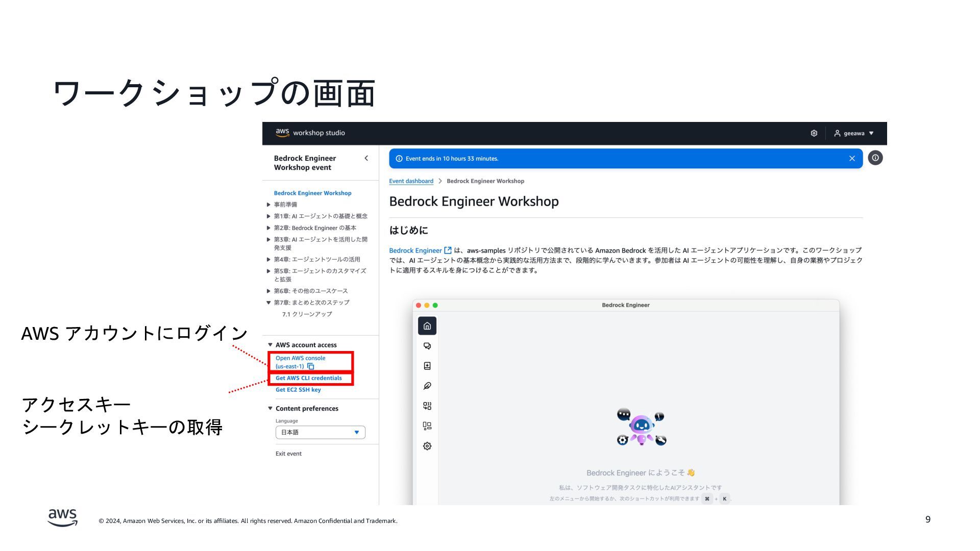Expand the 事前準備 section

[268, 205]
